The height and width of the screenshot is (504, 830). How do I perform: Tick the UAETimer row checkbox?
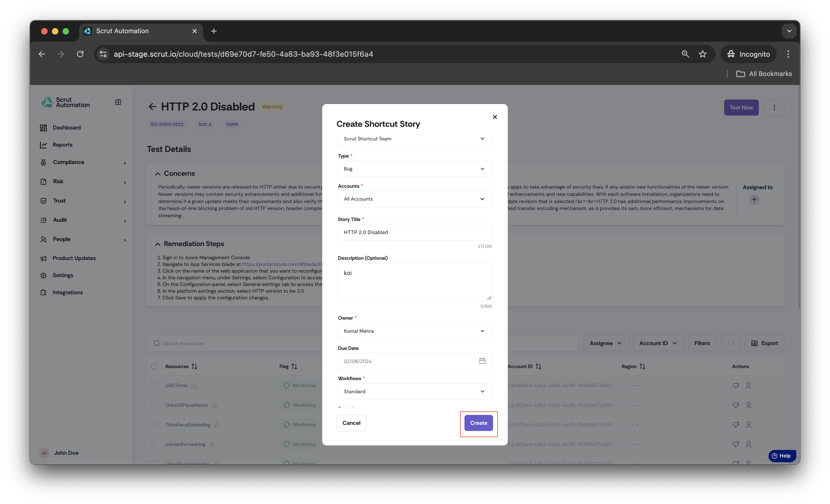(154, 385)
